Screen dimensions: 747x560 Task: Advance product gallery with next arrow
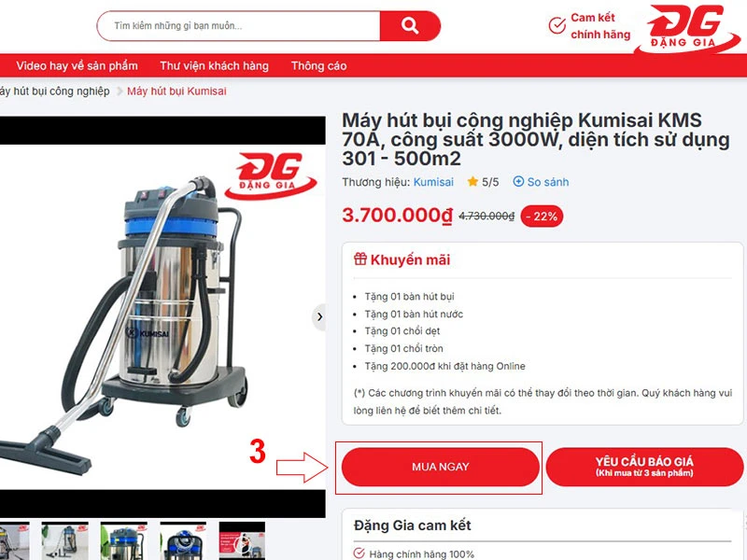coord(319,316)
